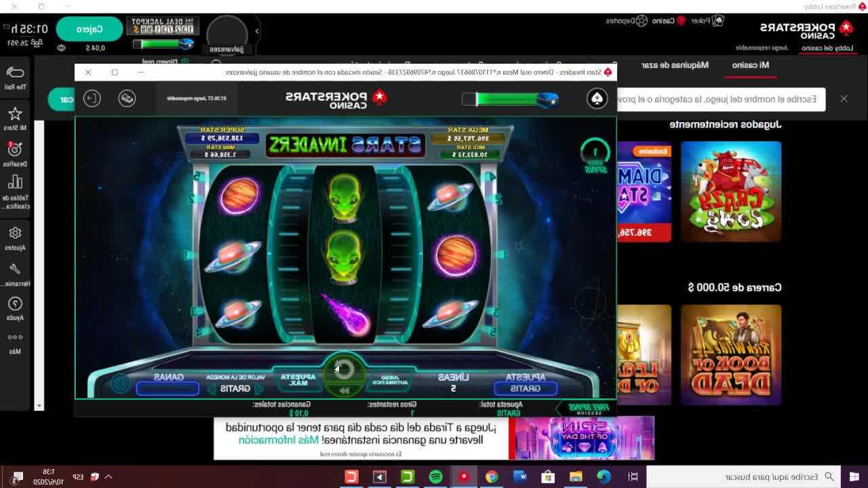868x488 pixels.
Task: Click the spade lobby icon in the slot header
Action: coord(597,99)
